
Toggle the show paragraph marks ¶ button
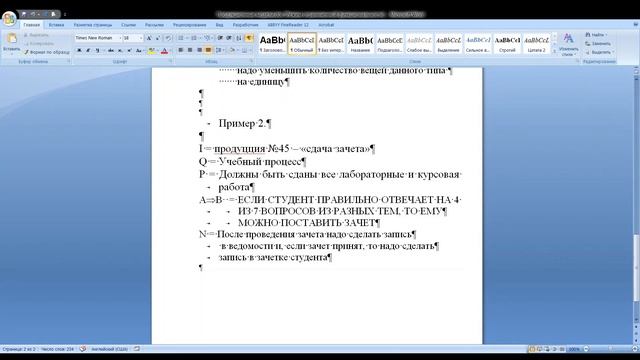click(x=249, y=38)
